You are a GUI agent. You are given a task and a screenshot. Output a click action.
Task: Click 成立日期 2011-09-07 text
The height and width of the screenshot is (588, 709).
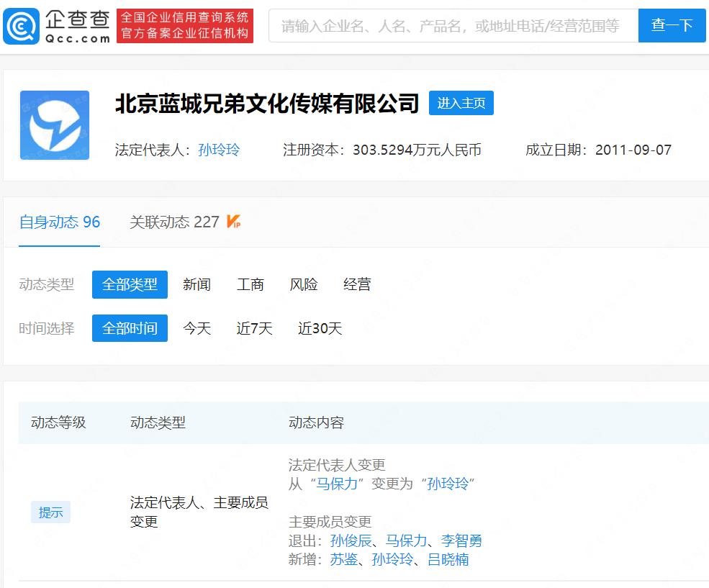[599, 150]
